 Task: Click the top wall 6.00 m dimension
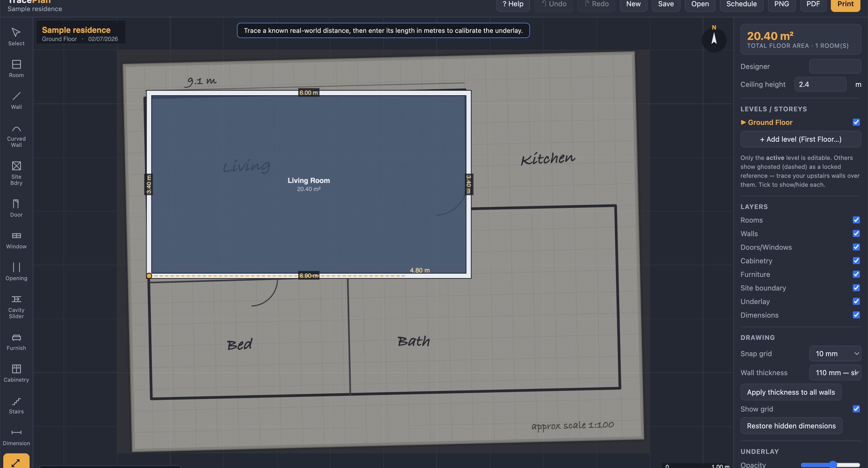click(x=308, y=93)
